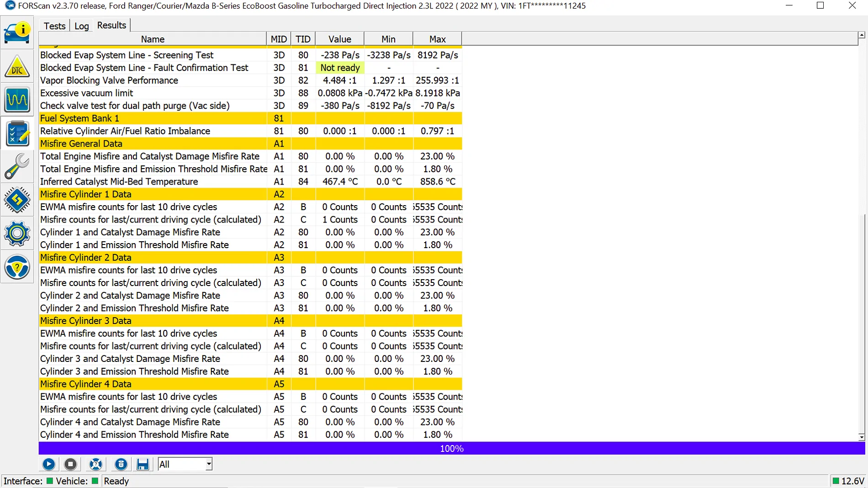Viewport: 868px width, 488px height.
Task: Click the scrollbar down arrow
Action: pos(862,437)
